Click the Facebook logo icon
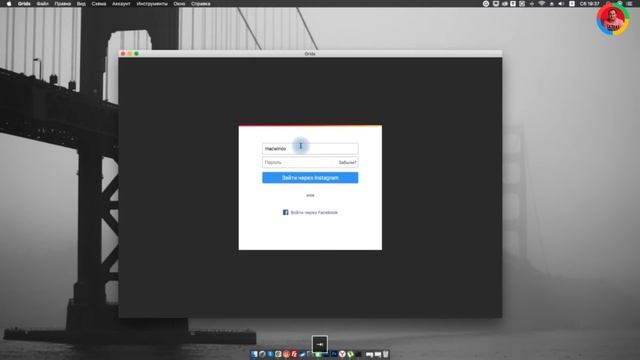The image size is (640, 360). pyautogui.click(x=286, y=212)
